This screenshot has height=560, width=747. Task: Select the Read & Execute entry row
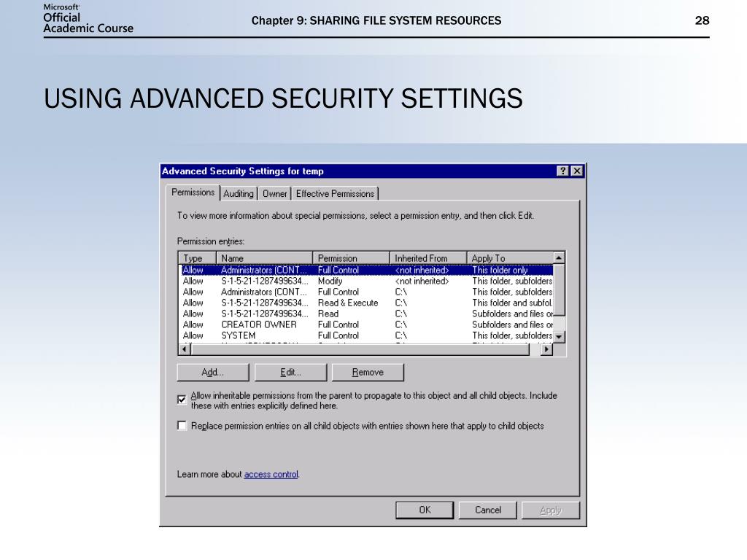click(x=366, y=303)
